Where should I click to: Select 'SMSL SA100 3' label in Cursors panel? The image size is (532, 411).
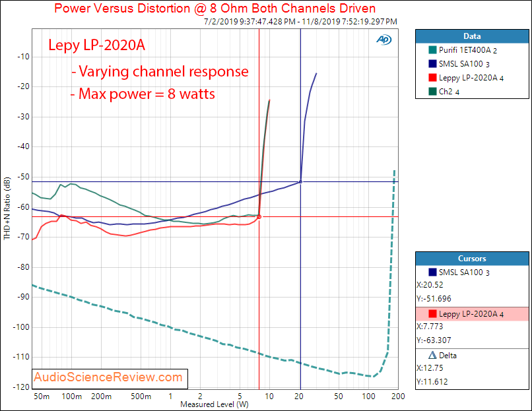[464, 272]
